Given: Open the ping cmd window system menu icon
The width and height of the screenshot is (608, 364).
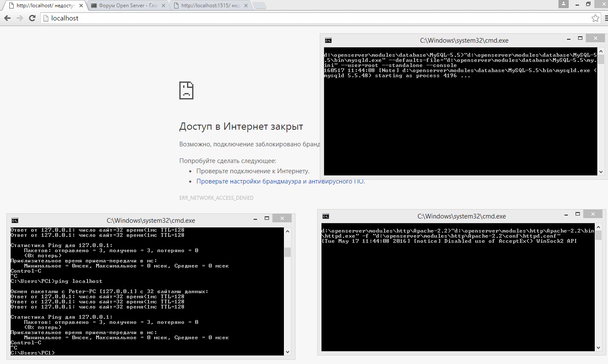Looking at the screenshot, I should coord(15,221).
